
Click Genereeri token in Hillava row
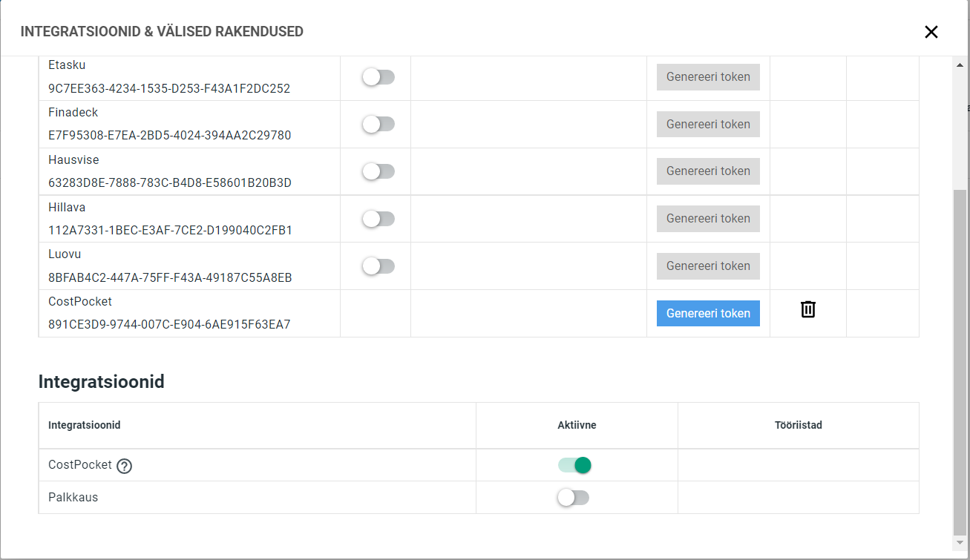click(708, 218)
